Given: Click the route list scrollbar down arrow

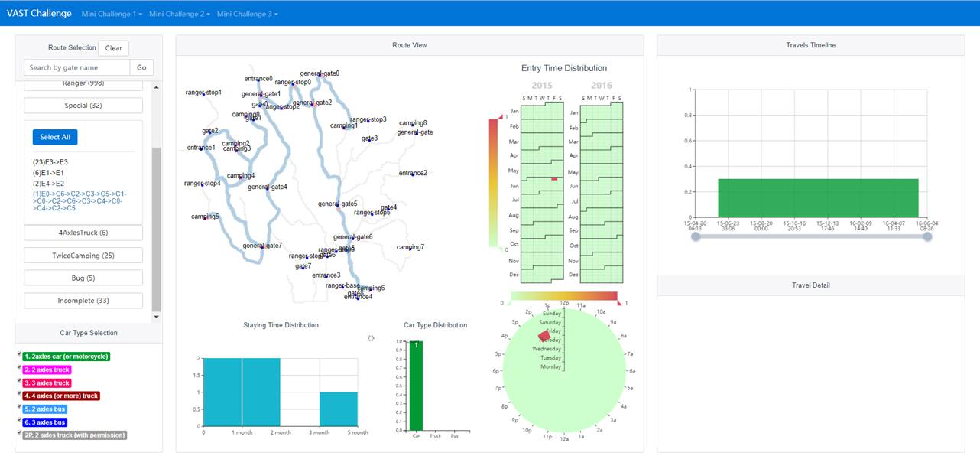Looking at the screenshot, I should pos(157,316).
